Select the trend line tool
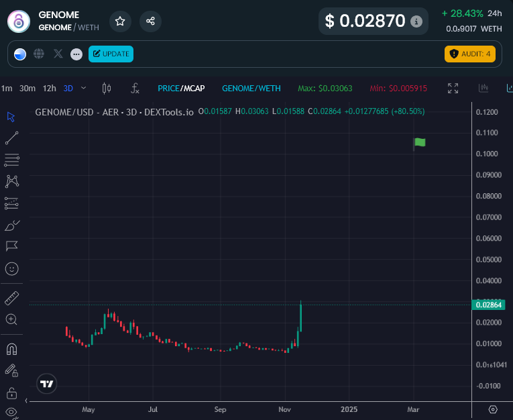This screenshot has width=513, height=420. pos(12,138)
